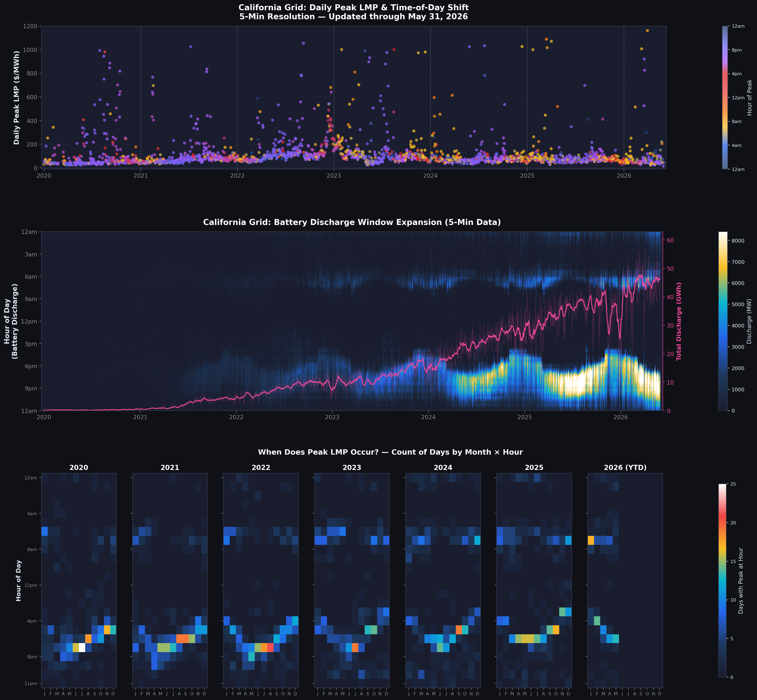Click 15 on the Days with Peak colorbar

(733, 561)
